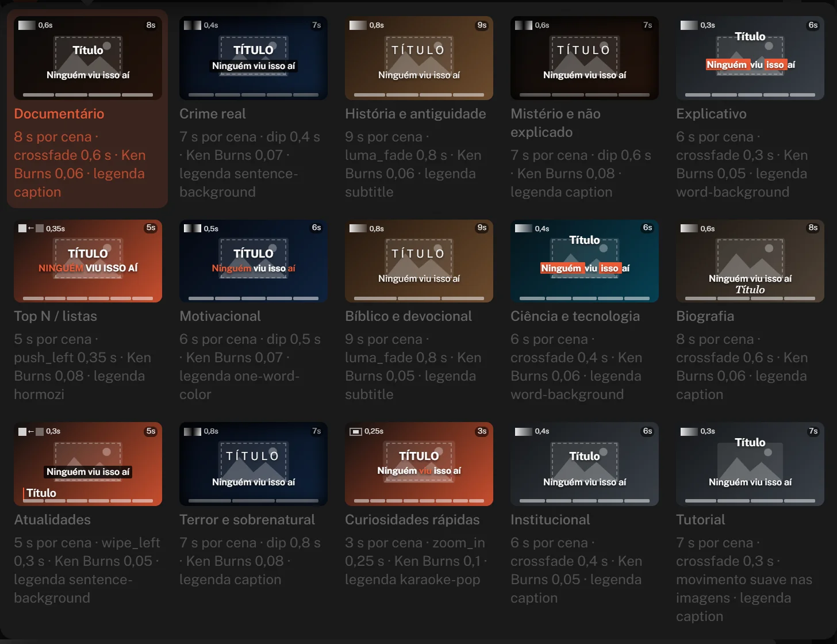Screen dimensions: 837x644
Task: Click the crossfade icon on the Ciência e tecnologia preview
Action: tap(524, 228)
